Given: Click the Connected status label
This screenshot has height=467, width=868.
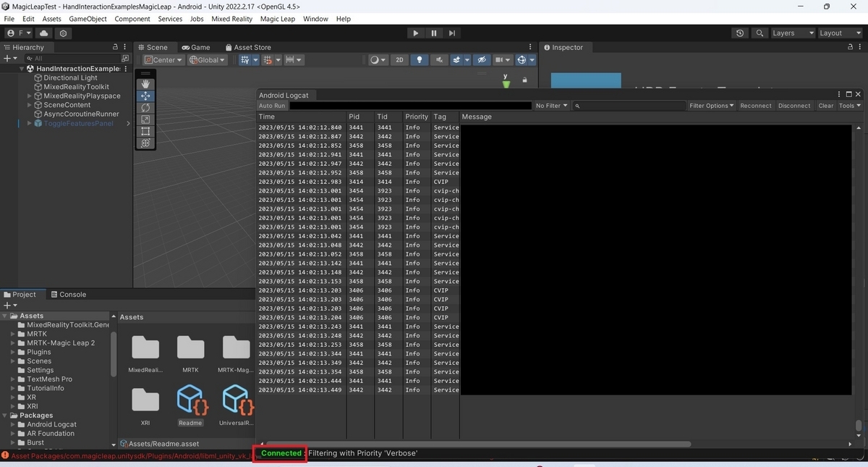Looking at the screenshot, I should (281, 453).
